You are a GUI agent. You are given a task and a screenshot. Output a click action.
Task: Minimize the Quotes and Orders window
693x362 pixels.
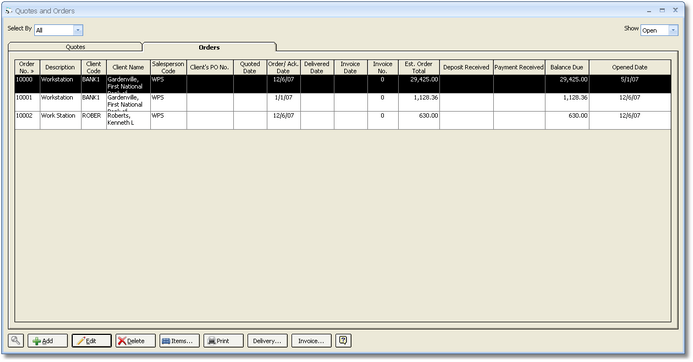(x=649, y=10)
